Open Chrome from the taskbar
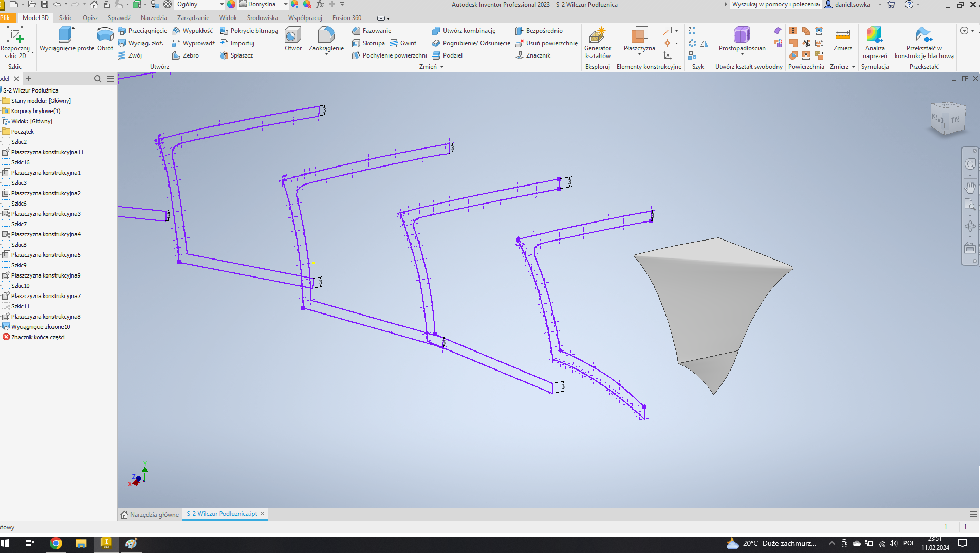The image size is (980, 555). 56,543
